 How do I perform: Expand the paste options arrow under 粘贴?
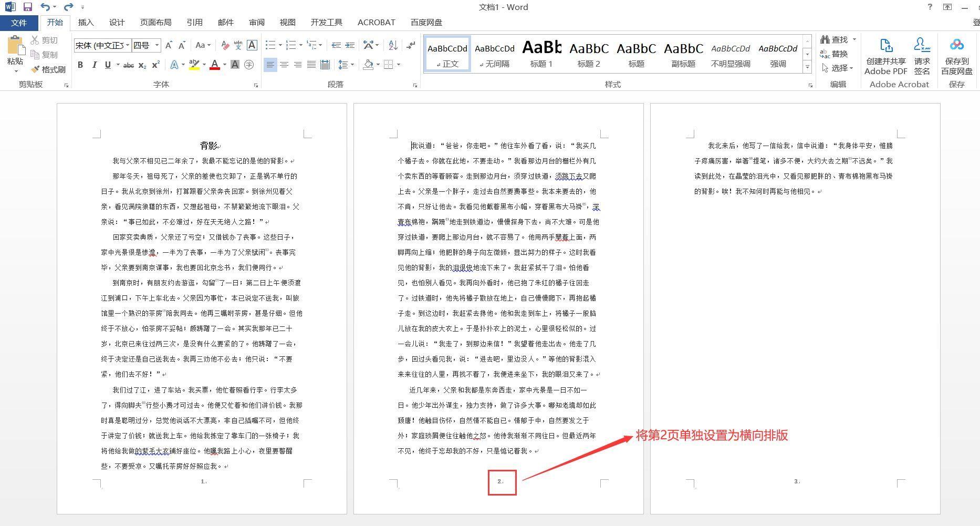16,71
